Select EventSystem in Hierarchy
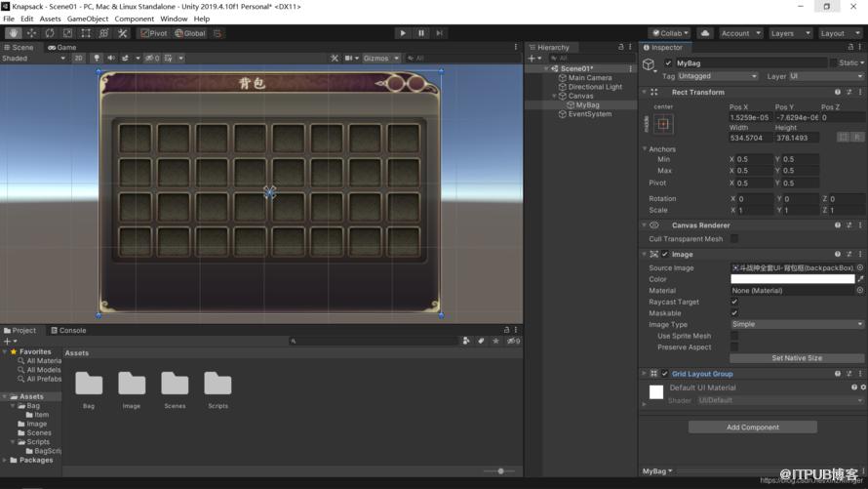 click(x=589, y=114)
